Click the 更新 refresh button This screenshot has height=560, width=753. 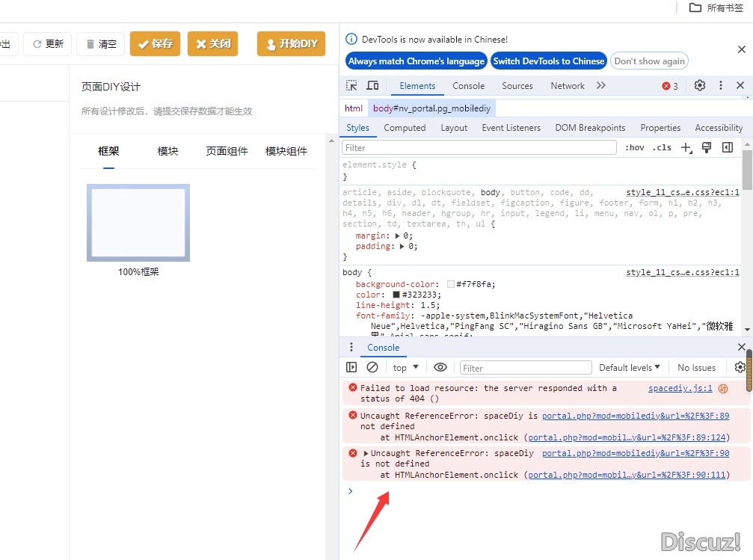coord(48,43)
